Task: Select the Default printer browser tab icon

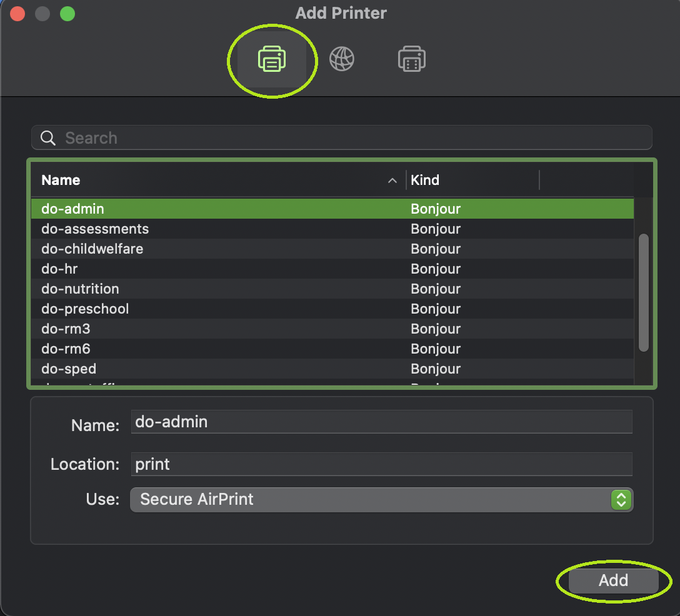Action: [x=272, y=59]
